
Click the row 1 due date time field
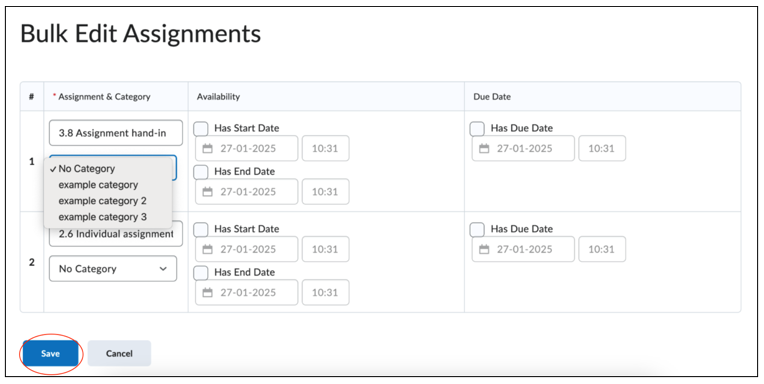pyautogui.click(x=602, y=149)
